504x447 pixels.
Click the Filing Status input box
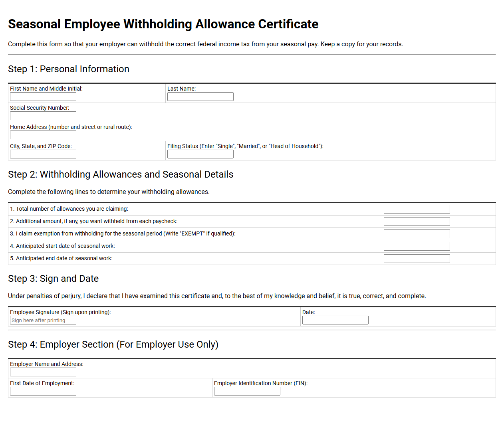(x=200, y=154)
